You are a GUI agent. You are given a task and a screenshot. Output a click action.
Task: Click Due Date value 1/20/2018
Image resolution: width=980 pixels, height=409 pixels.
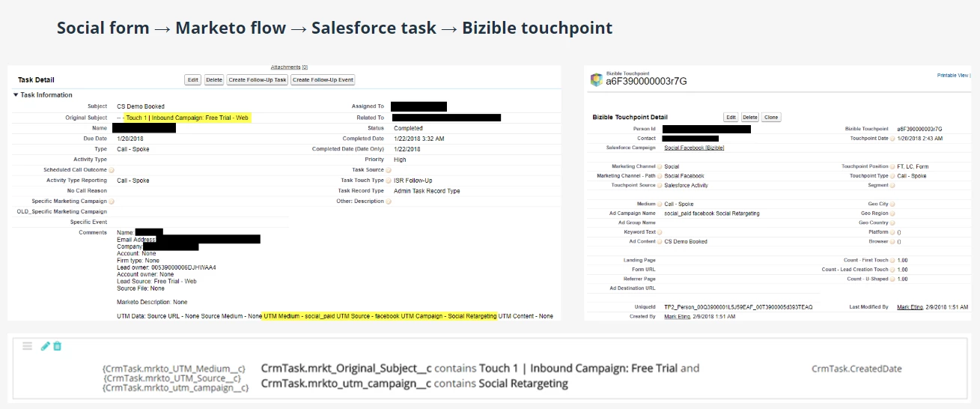130,139
